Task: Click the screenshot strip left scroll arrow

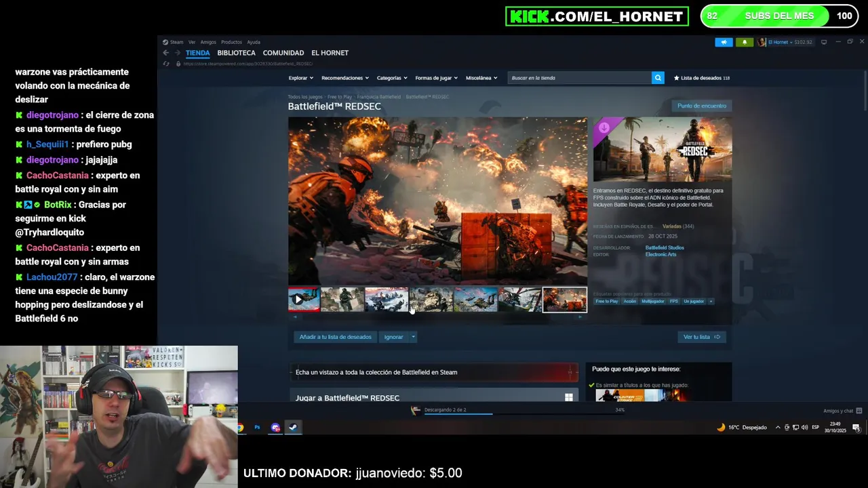Action: [294, 317]
